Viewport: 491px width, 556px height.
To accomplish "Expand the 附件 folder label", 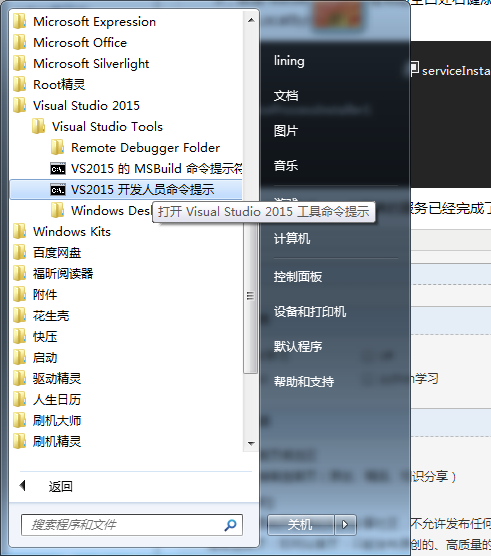I will [x=45, y=295].
